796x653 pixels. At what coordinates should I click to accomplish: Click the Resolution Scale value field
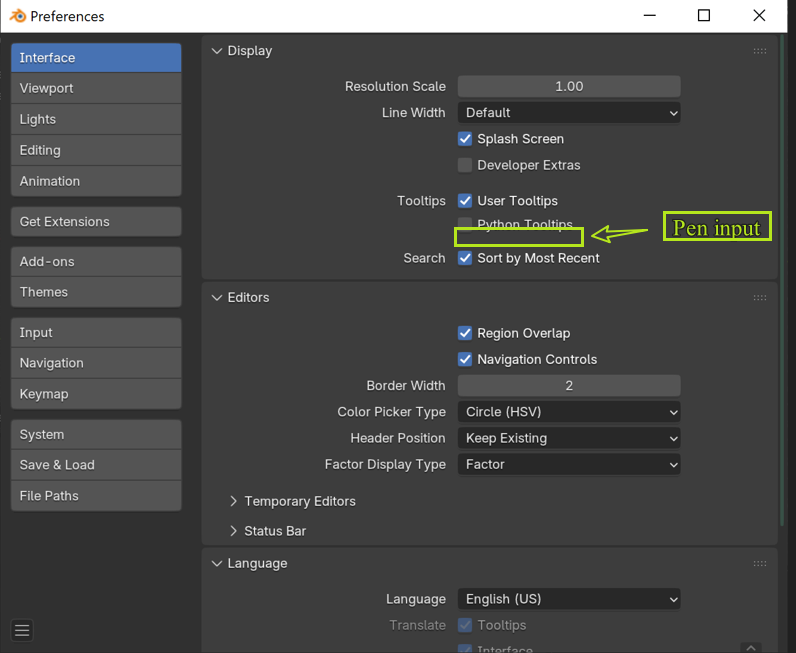(569, 87)
